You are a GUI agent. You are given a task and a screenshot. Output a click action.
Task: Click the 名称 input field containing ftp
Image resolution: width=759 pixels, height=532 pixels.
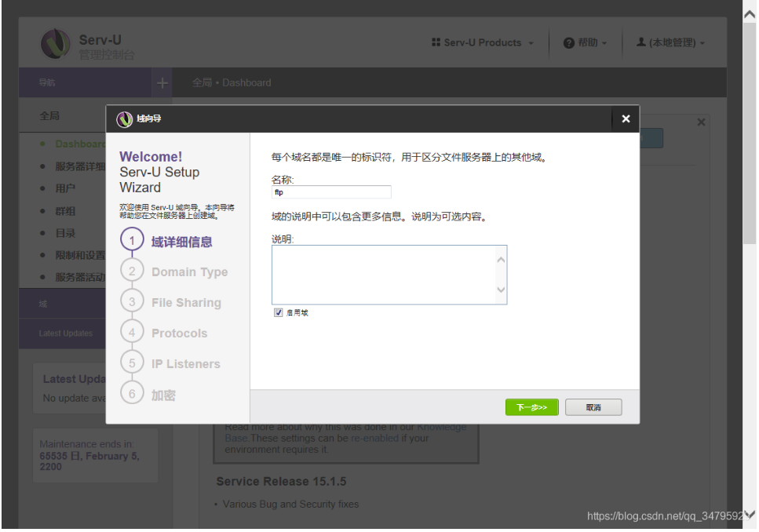coord(331,192)
